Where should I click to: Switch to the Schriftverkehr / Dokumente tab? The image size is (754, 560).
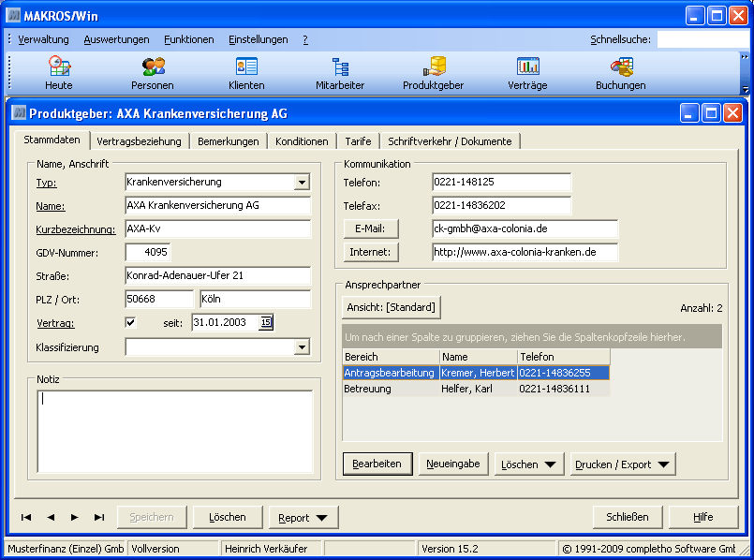click(451, 141)
